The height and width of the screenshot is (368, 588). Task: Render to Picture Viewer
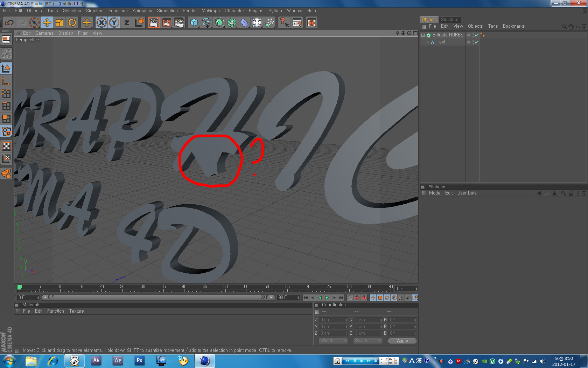167,23
